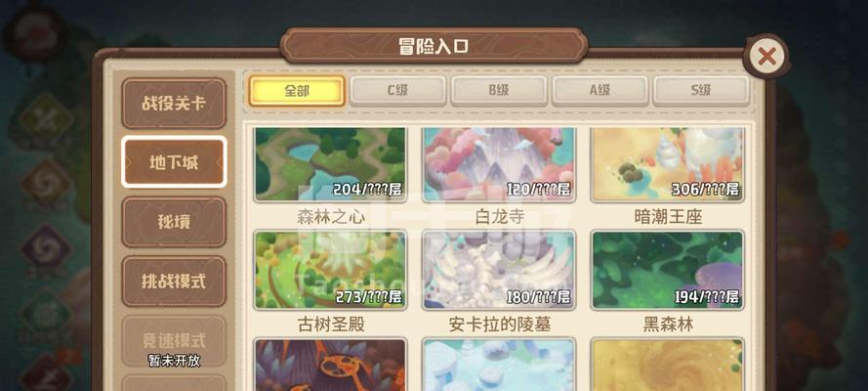Open the 安卡拉的陵墓 dungeon thumbnail
This screenshot has height=391, width=868.
coord(499,270)
